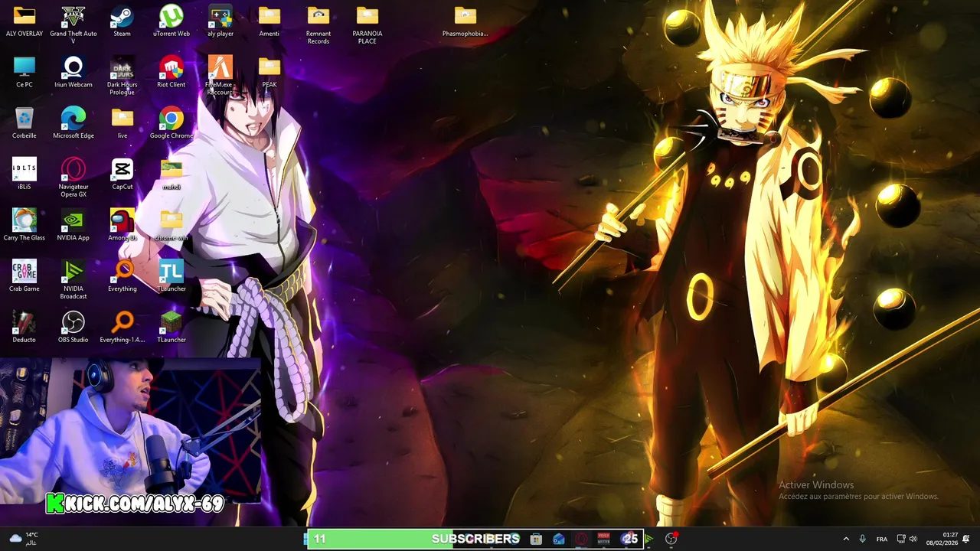Open the aly player shortcut

[220, 21]
